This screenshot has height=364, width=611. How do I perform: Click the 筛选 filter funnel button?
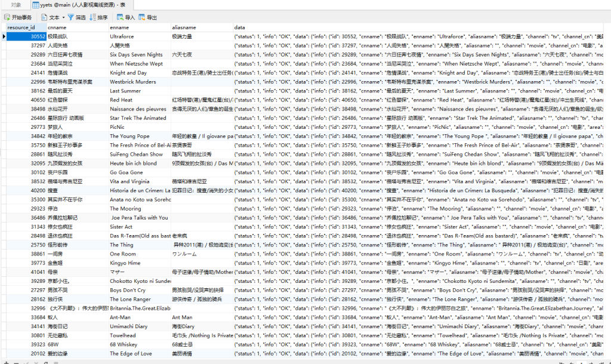[77, 17]
